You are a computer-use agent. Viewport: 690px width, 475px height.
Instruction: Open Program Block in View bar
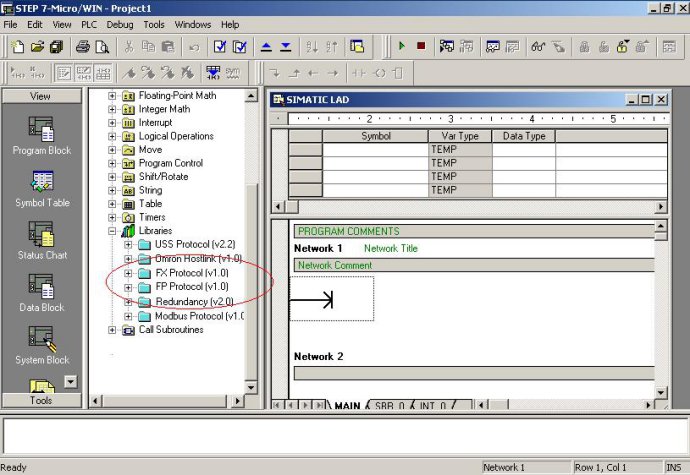[x=41, y=136]
